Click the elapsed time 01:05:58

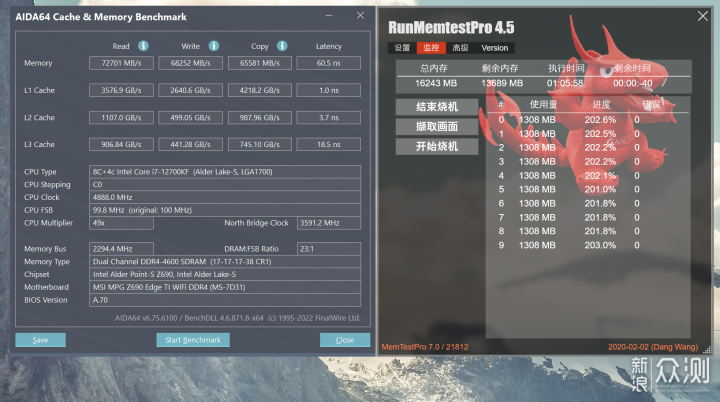tap(565, 83)
